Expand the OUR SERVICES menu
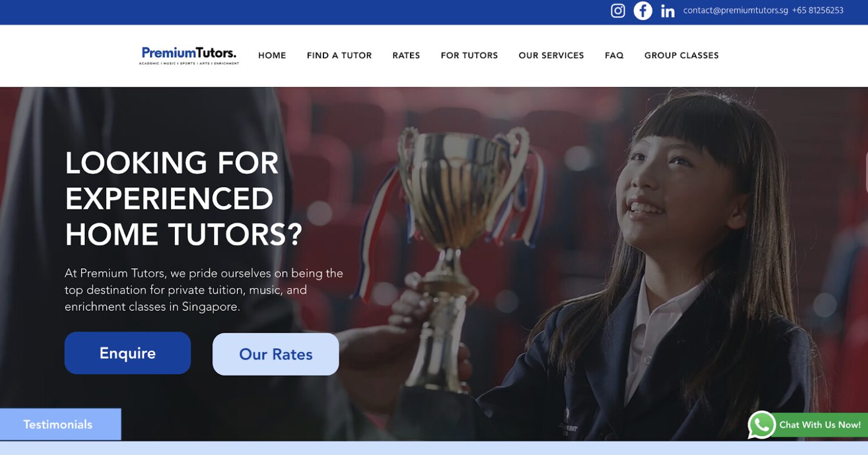This screenshot has width=868, height=455. [551, 55]
